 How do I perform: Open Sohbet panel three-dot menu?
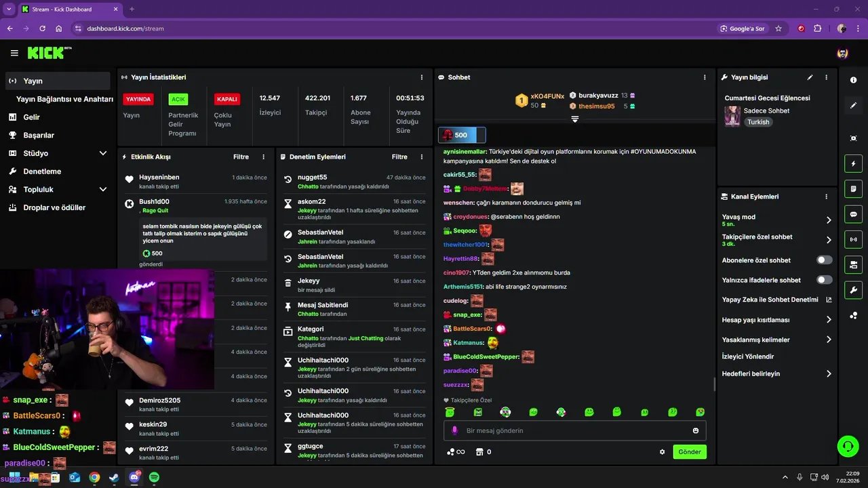pyautogui.click(x=705, y=77)
